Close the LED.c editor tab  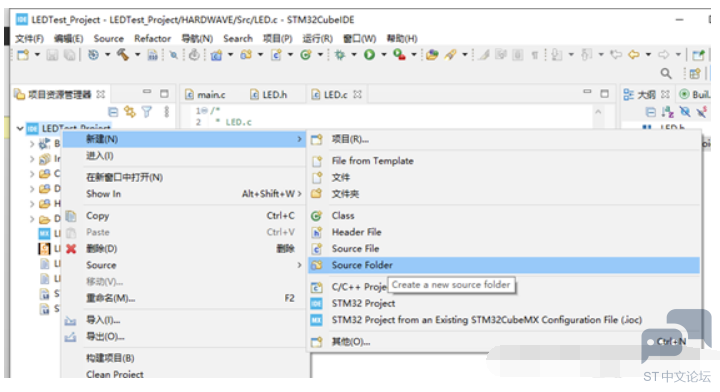click(358, 94)
